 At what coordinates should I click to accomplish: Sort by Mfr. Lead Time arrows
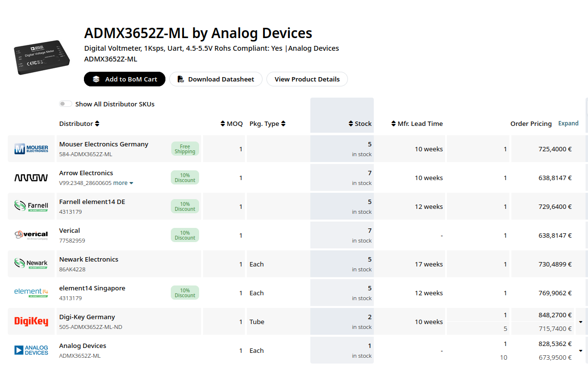point(394,124)
